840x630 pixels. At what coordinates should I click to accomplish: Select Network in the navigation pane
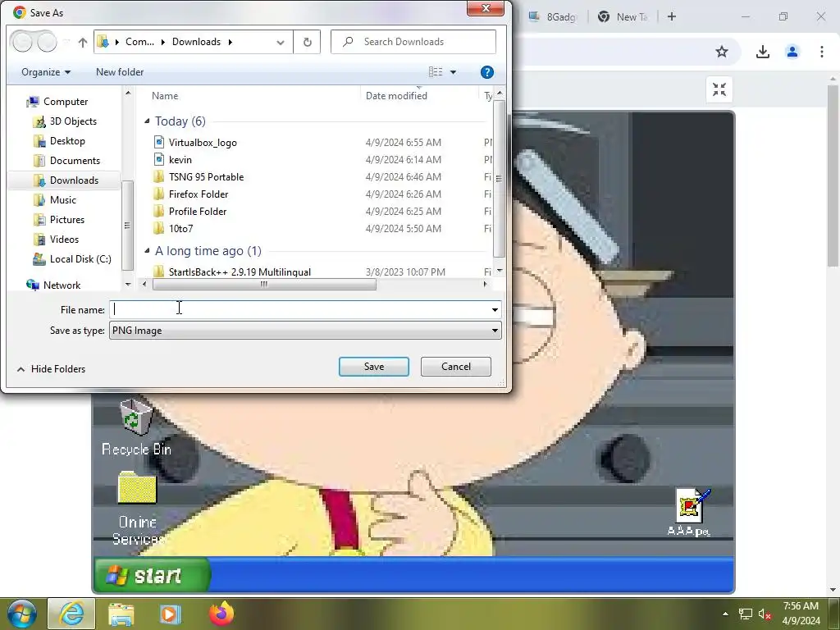click(x=62, y=285)
